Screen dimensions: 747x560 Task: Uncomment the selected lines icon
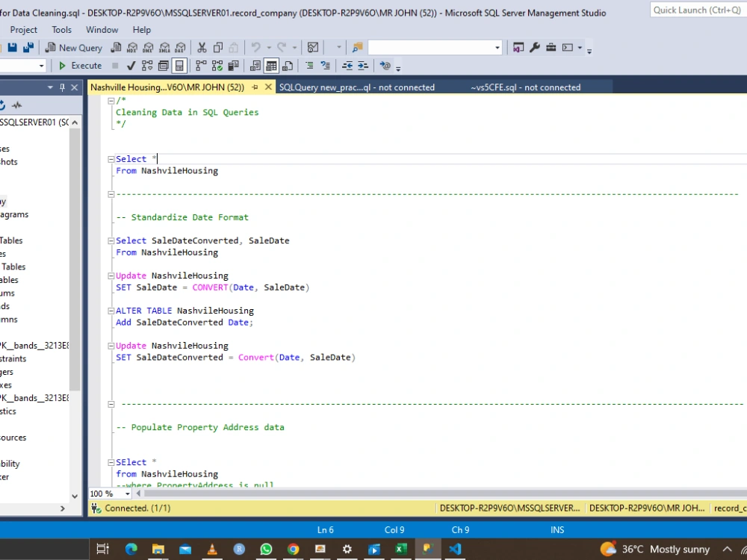point(326,66)
